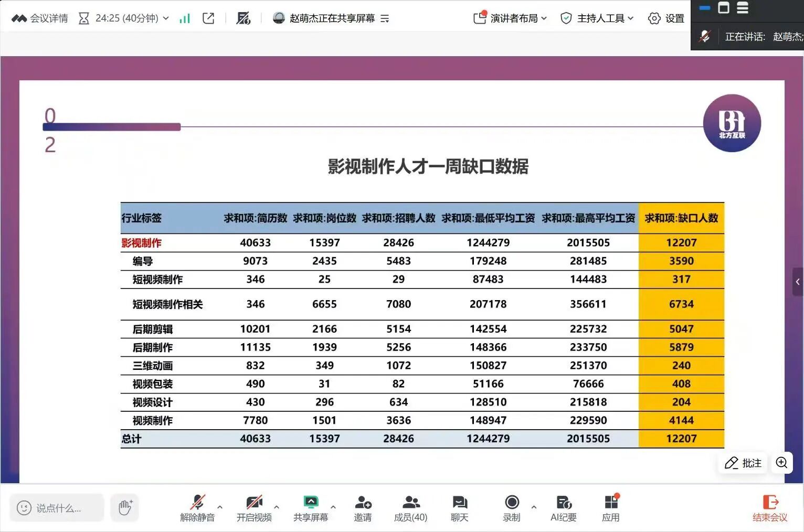Click the zoom-in magnifier on the shared screen
The height and width of the screenshot is (532, 804).
pyautogui.click(x=781, y=463)
